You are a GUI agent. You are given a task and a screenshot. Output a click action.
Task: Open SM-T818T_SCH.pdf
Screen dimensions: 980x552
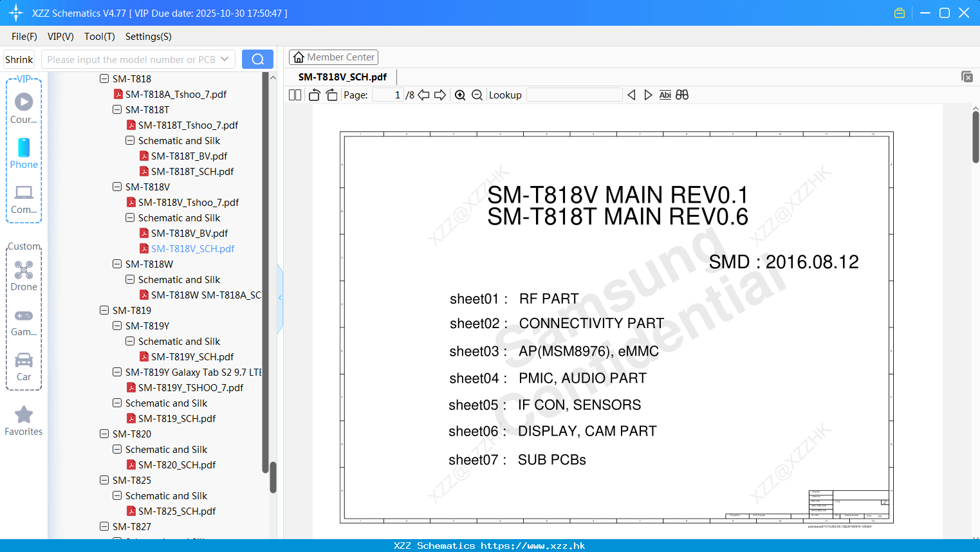192,171
